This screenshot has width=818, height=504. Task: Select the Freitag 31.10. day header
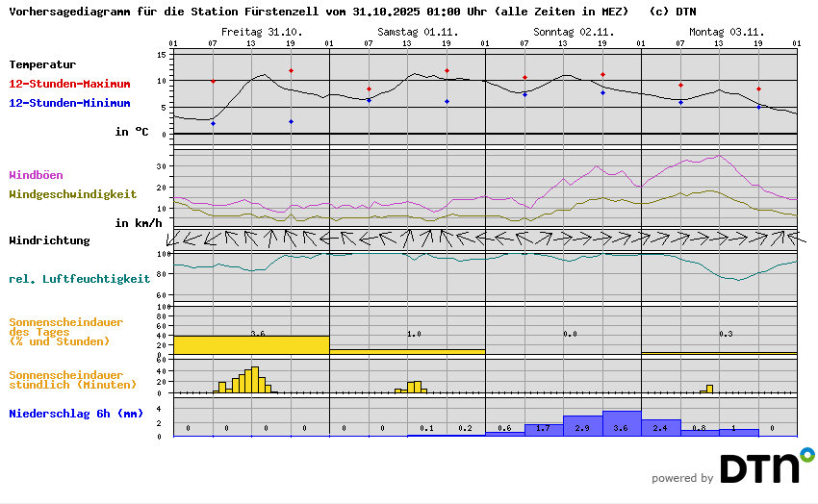(261, 32)
